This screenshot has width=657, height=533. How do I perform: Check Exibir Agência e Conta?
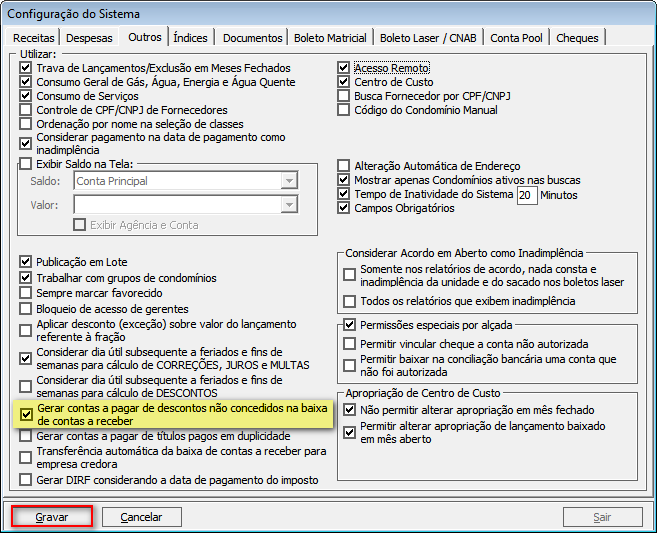[x=79, y=225]
